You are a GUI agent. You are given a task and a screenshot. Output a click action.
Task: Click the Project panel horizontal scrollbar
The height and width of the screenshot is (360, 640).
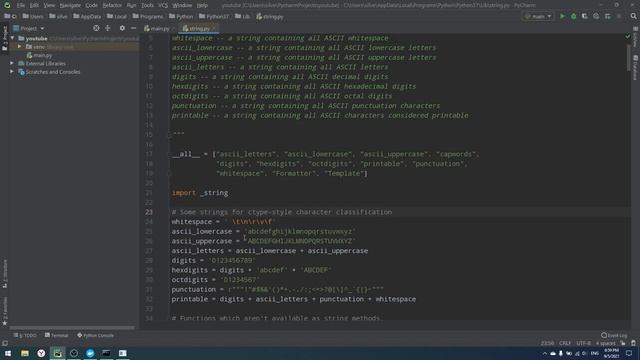click(72, 327)
